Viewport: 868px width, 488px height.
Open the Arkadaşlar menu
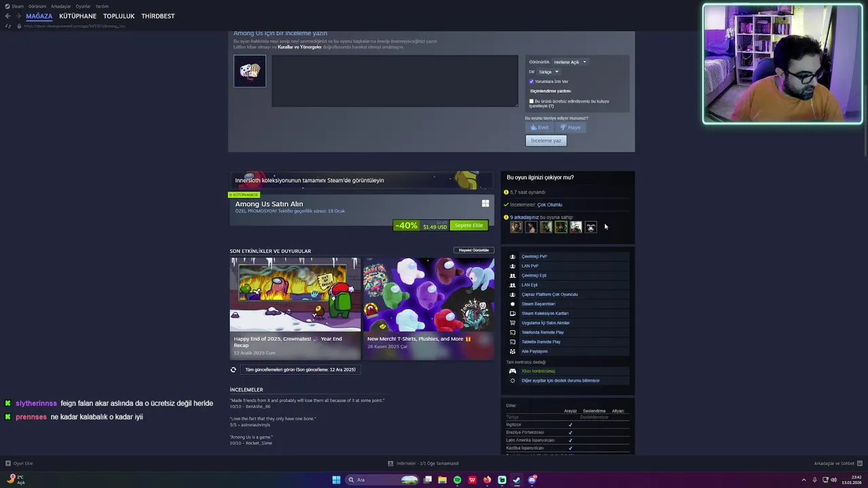tap(61, 6)
